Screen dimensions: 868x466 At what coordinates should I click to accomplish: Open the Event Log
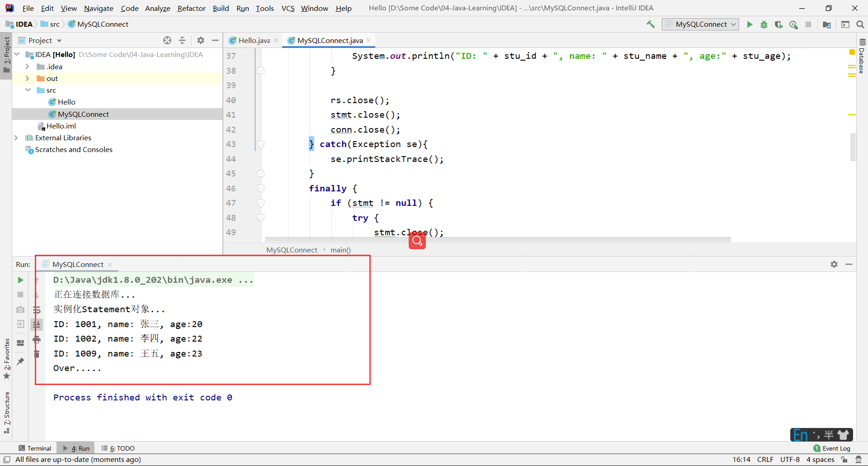click(x=832, y=448)
